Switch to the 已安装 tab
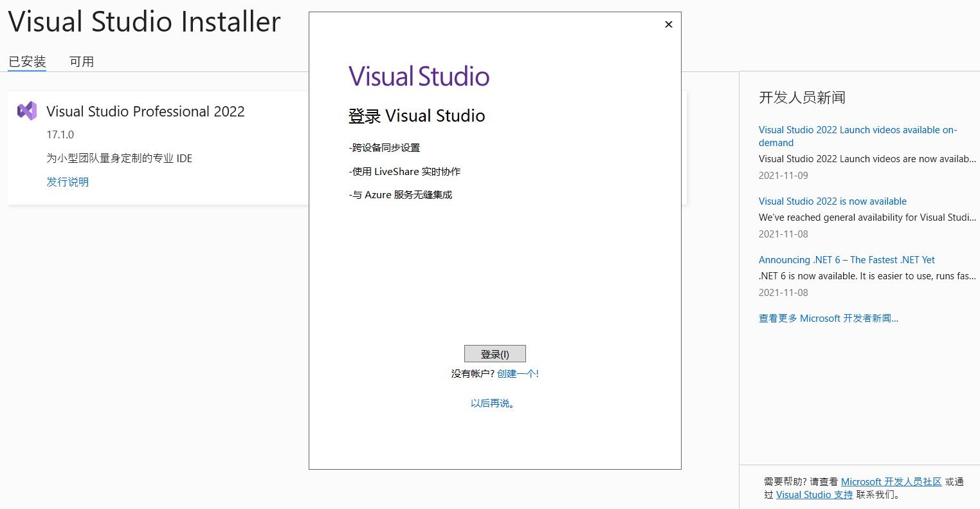 point(27,61)
